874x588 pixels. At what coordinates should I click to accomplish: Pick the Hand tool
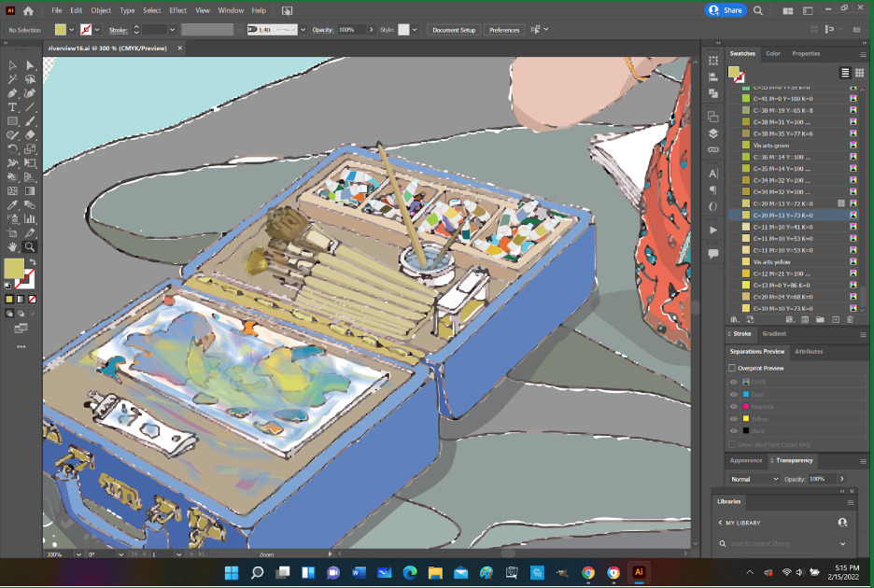click(x=12, y=247)
